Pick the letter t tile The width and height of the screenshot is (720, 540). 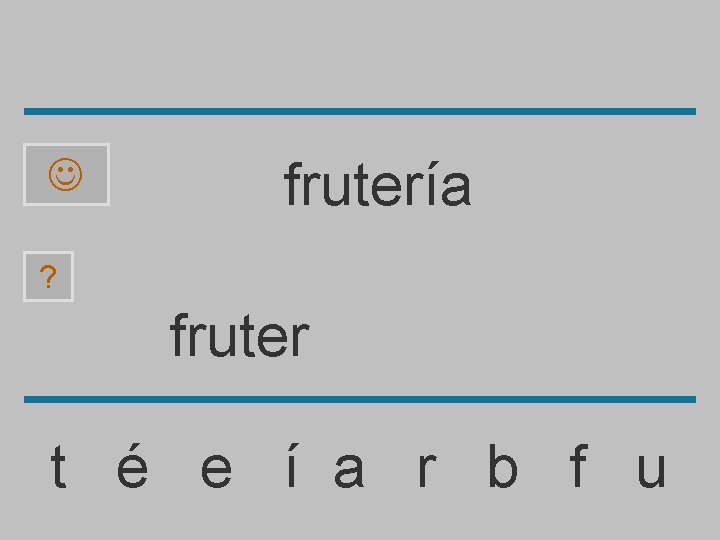(x=59, y=468)
